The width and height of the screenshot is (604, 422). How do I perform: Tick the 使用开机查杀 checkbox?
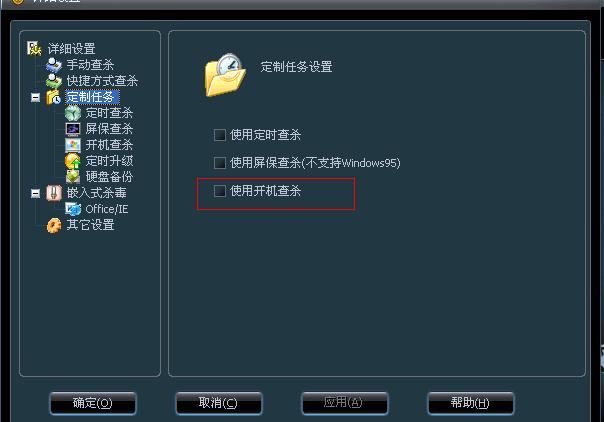(220, 191)
